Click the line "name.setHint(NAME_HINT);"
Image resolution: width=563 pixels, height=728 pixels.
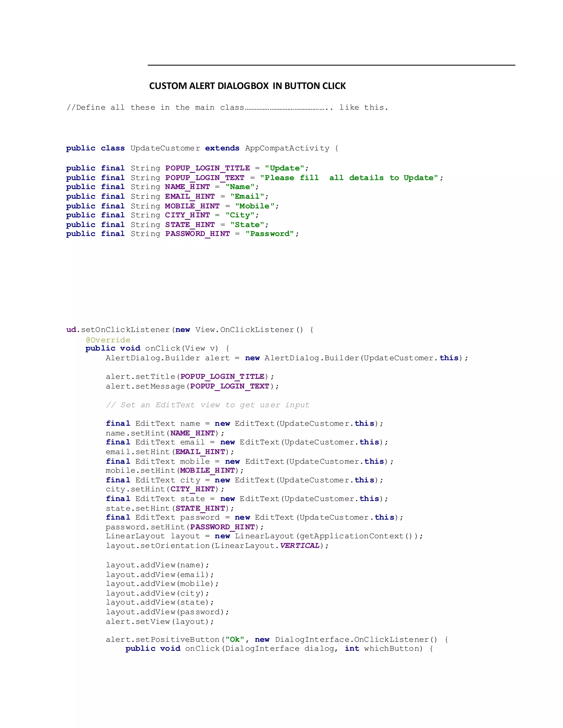pos(165,433)
